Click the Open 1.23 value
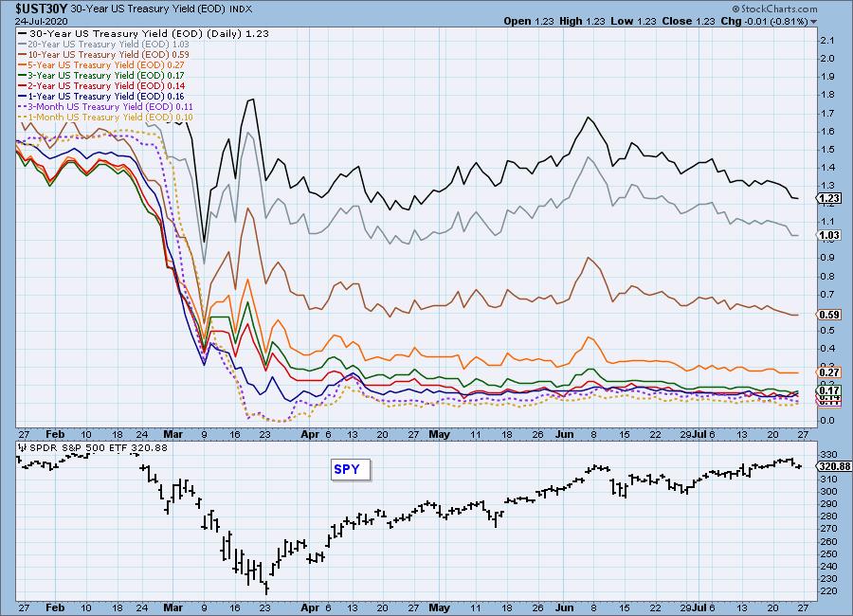 (529, 21)
